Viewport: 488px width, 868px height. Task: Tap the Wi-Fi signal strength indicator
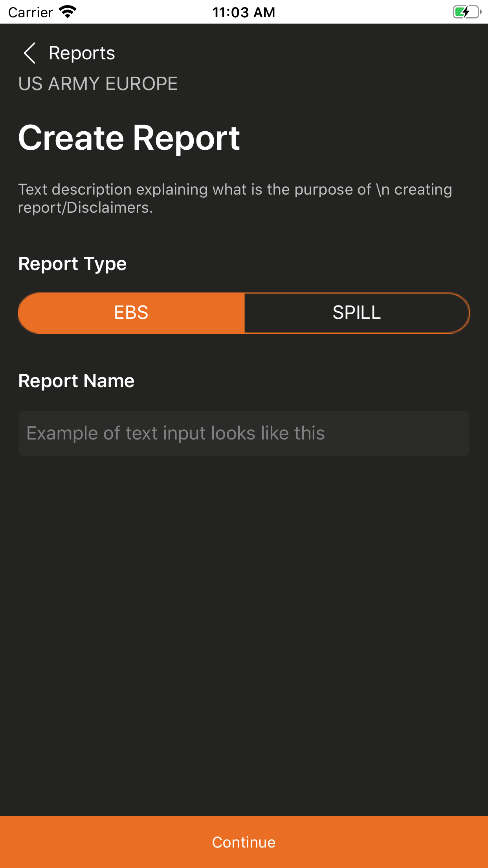pyautogui.click(x=67, y=12)
